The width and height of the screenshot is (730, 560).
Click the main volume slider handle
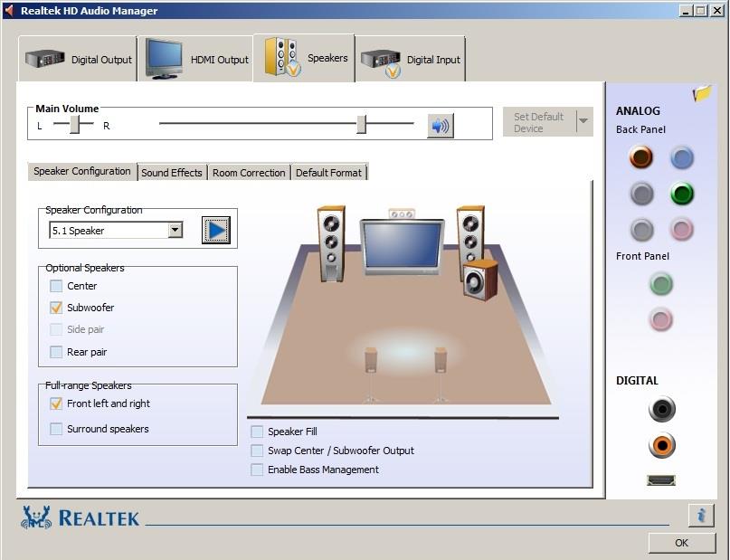(361, 124)
